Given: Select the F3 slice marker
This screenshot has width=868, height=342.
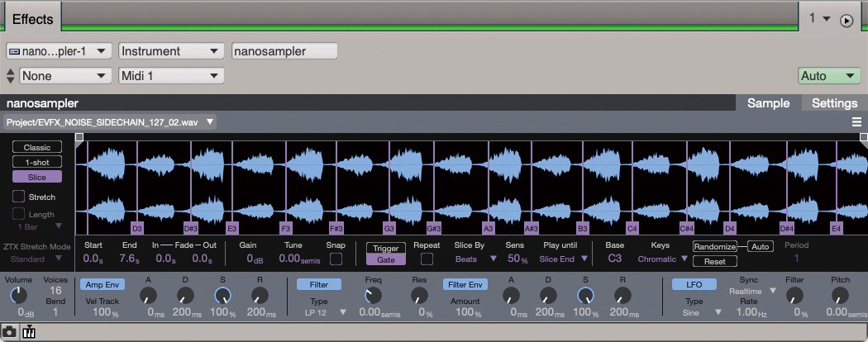Looking at the screenshot, I should [286, 228].
